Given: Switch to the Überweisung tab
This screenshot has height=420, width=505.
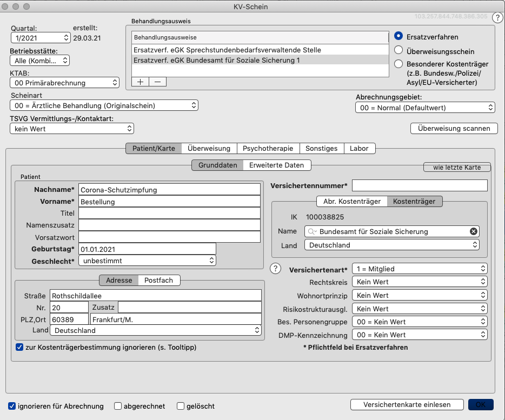Looking at the screenshot, I should (x=209, y=149).
